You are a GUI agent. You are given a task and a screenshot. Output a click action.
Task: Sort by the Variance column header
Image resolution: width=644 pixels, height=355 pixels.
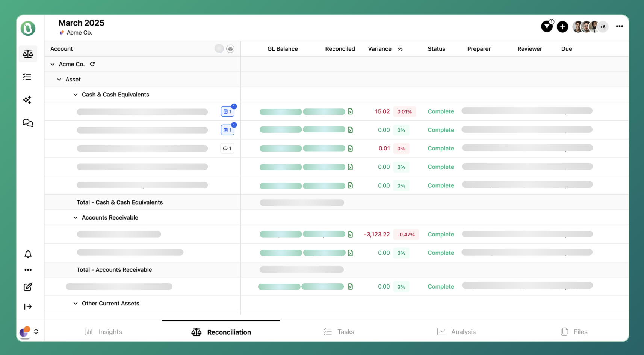pyautogui.click(x=379, y=49)
